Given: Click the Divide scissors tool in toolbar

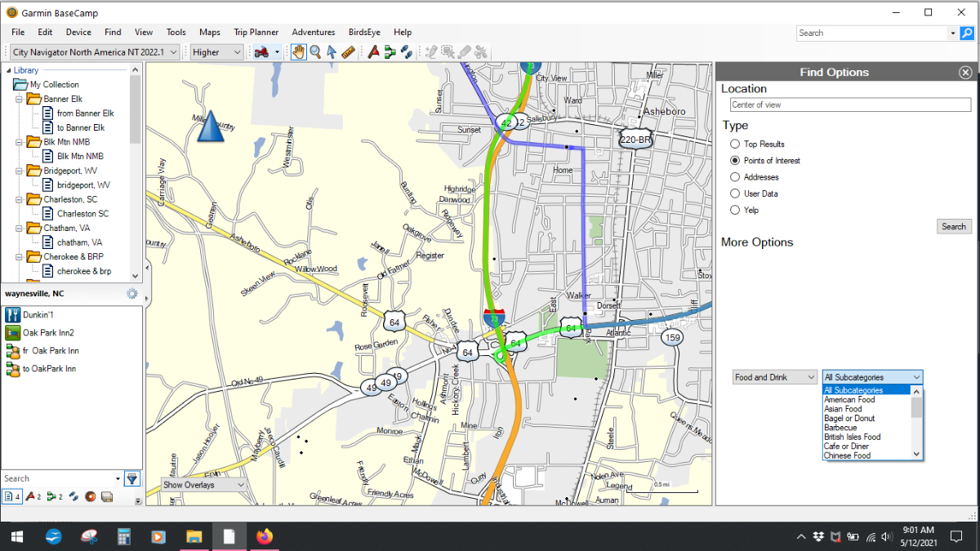Looking at the screenshot, I should (x=481, y=52).
